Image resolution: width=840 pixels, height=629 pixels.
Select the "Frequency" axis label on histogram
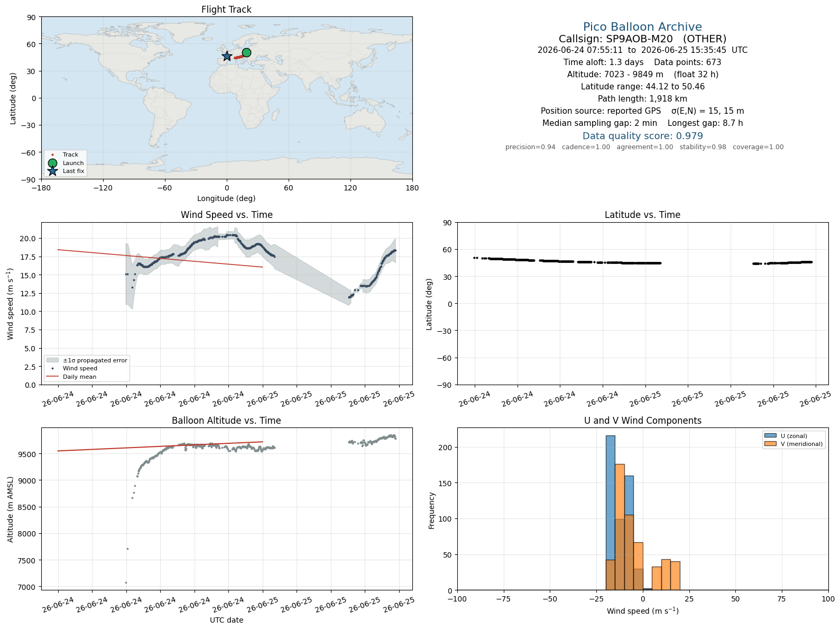pyautogui.click(x=432, y=510)
